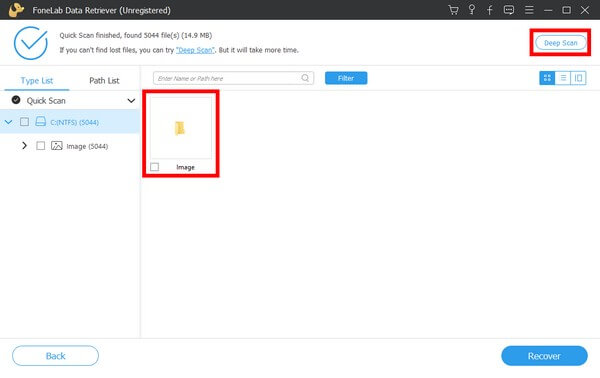The height and width of the screenshot is (378, 600).
Task: Click the Quick Scan finished status text
Action: pyautogui.click(x=135, y=35)
